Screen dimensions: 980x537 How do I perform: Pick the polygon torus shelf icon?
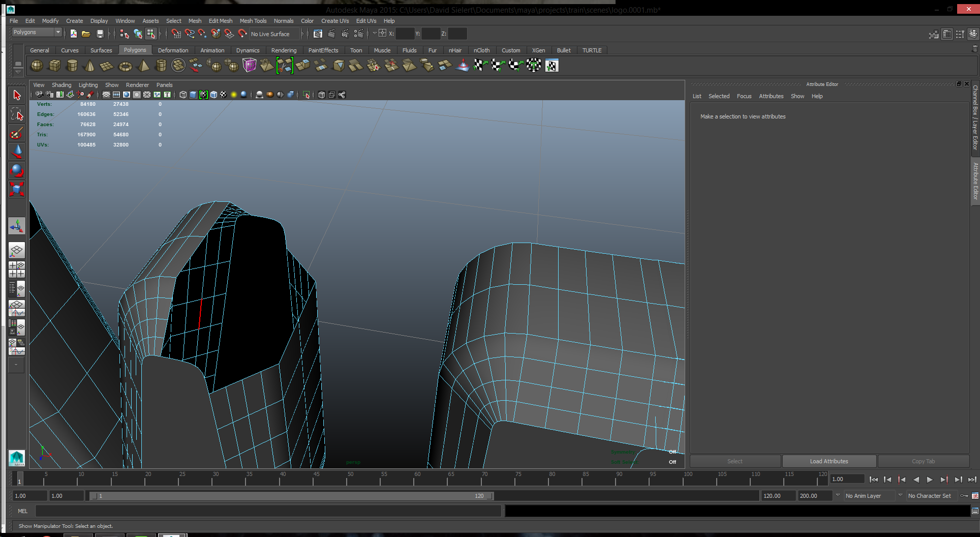coord(125,66)
